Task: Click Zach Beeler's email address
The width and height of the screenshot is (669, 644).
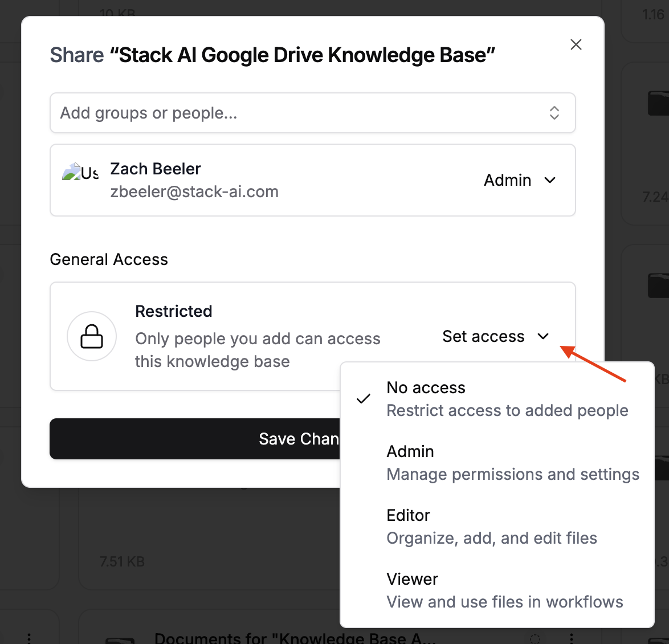Action: coord(194,191)
